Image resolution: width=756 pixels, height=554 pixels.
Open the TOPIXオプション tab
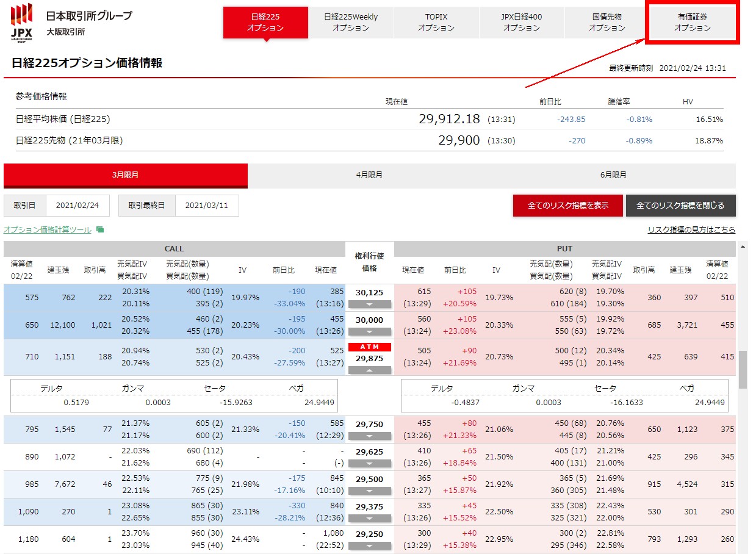pyautogui.click(x=436, y=23)
